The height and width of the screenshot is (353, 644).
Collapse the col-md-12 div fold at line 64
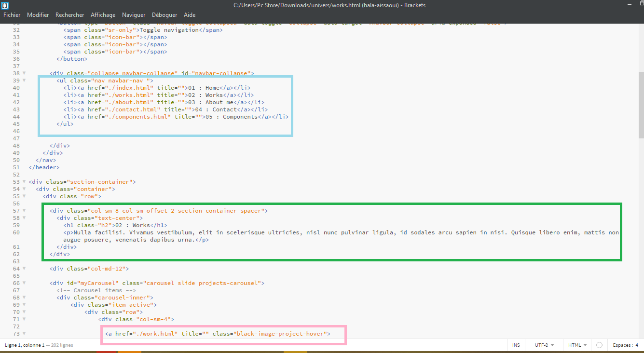pyautogui.click(x=24, y=269)
